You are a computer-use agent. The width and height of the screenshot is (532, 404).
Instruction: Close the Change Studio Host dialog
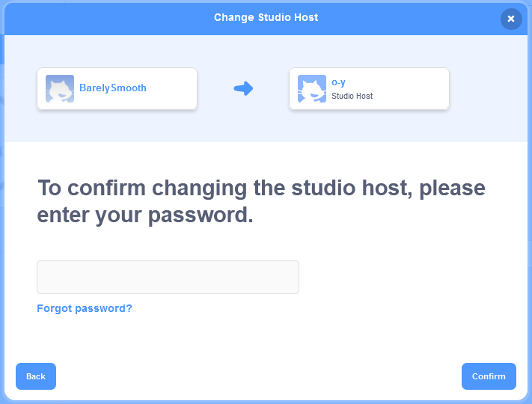click(x=511, y=19)
